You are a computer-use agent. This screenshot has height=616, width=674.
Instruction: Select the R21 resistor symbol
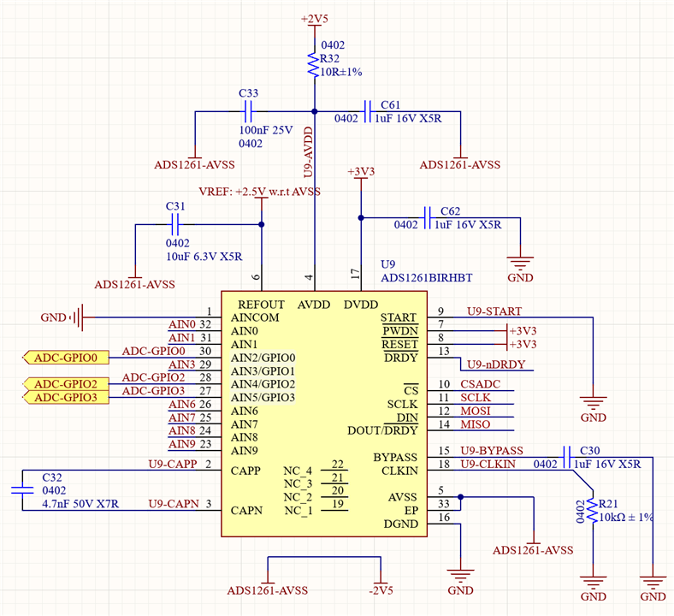point(593,511)
